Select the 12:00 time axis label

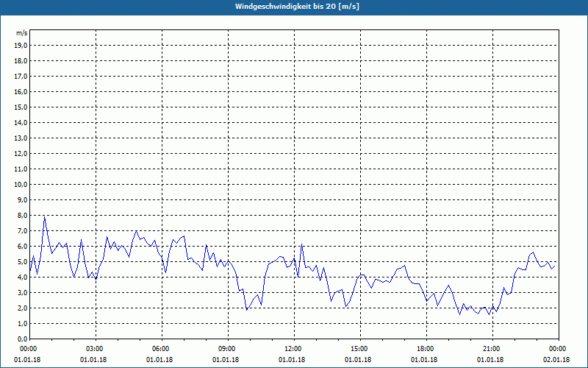coord(294,349)
